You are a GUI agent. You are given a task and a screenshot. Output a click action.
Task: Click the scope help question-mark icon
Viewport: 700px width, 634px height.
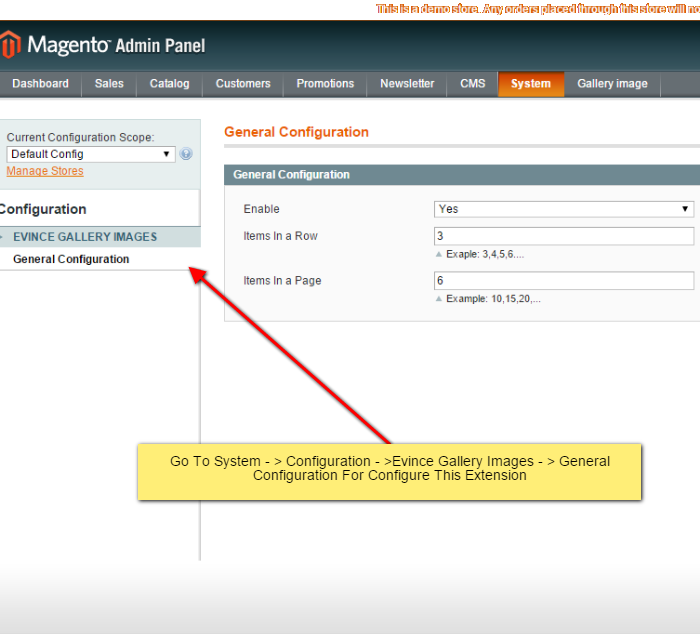click(x=186, y=154)
